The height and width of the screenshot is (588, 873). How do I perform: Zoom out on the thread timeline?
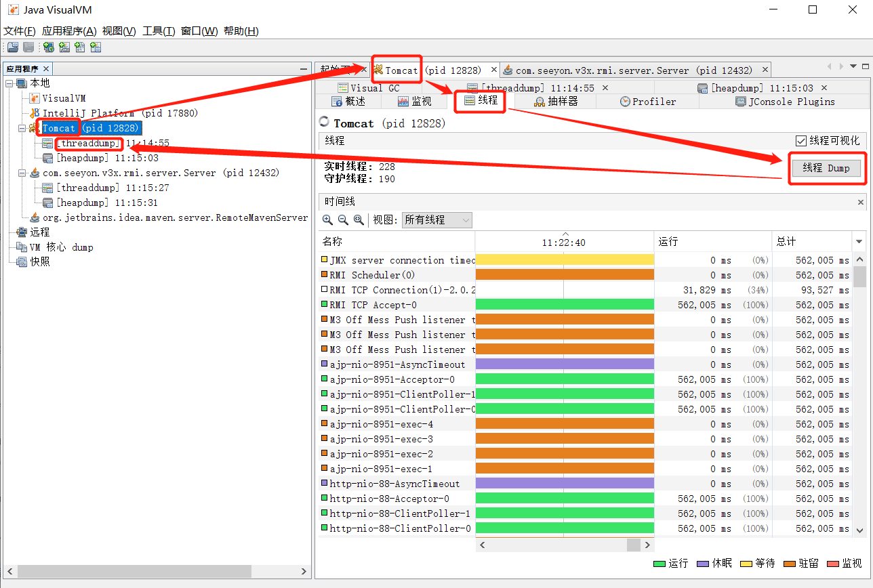[x=343, y=220]
